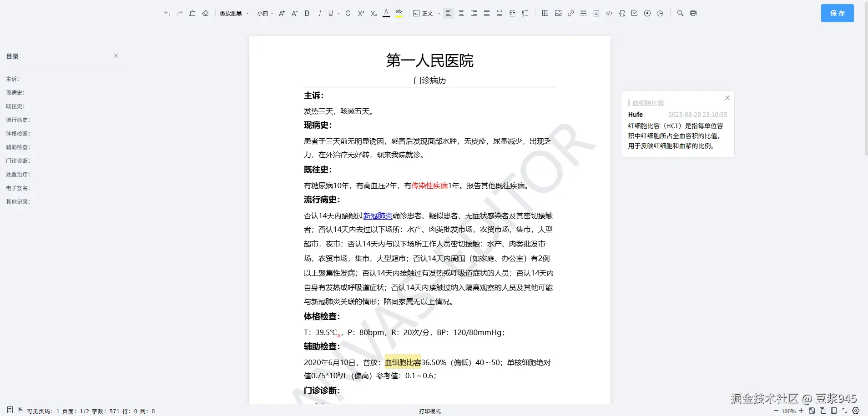868x416 pixels.
Task: Open search and replace
Action: (681, 14)
